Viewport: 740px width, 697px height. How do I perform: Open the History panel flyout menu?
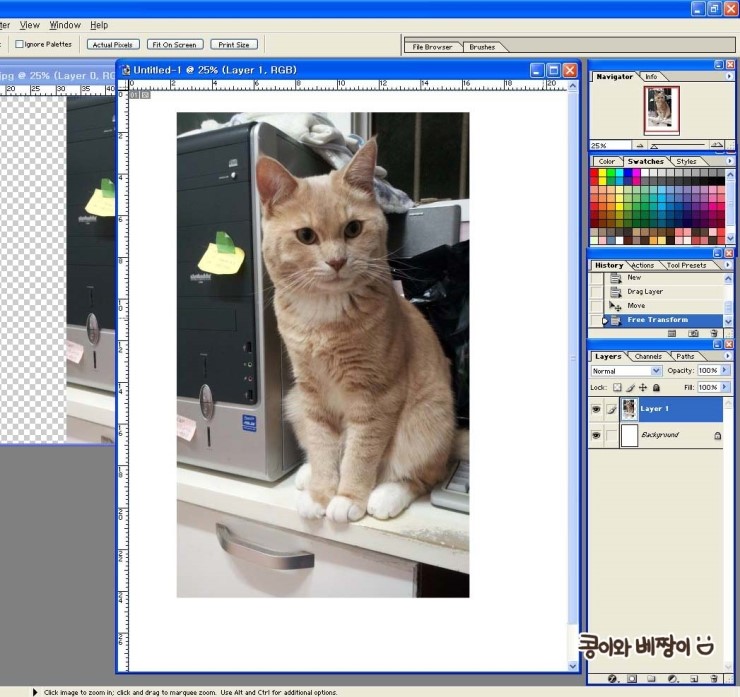point(728,265)
